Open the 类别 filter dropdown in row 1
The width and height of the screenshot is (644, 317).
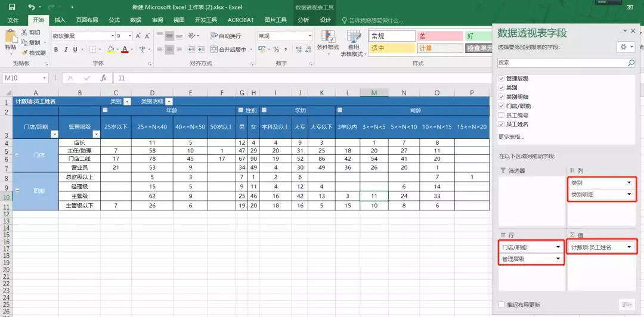(x=127, y=101)
